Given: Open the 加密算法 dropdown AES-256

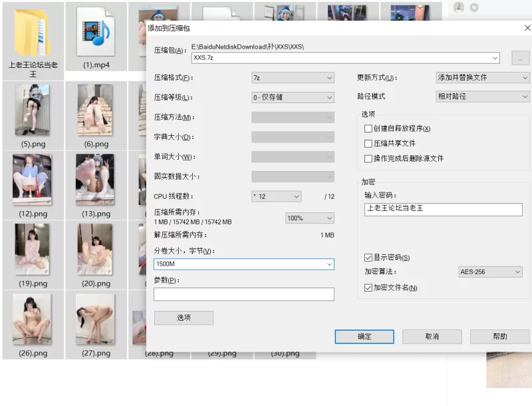Looking at the screenshot, I should pyautogui.click(x=490, y=272).
